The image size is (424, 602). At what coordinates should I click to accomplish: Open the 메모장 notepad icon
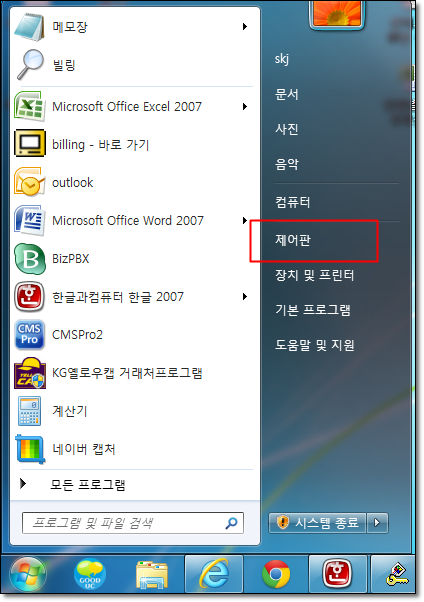[29, 27]
